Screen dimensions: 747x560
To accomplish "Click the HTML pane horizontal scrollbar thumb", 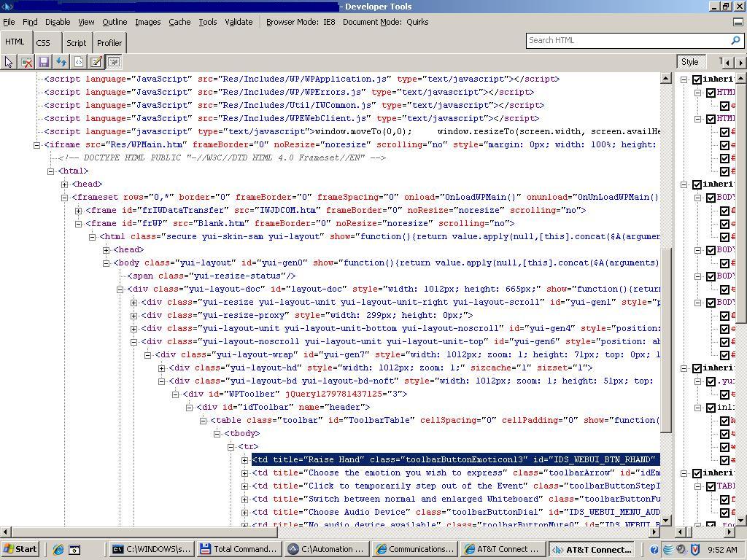I will click(x=144, y=532).
